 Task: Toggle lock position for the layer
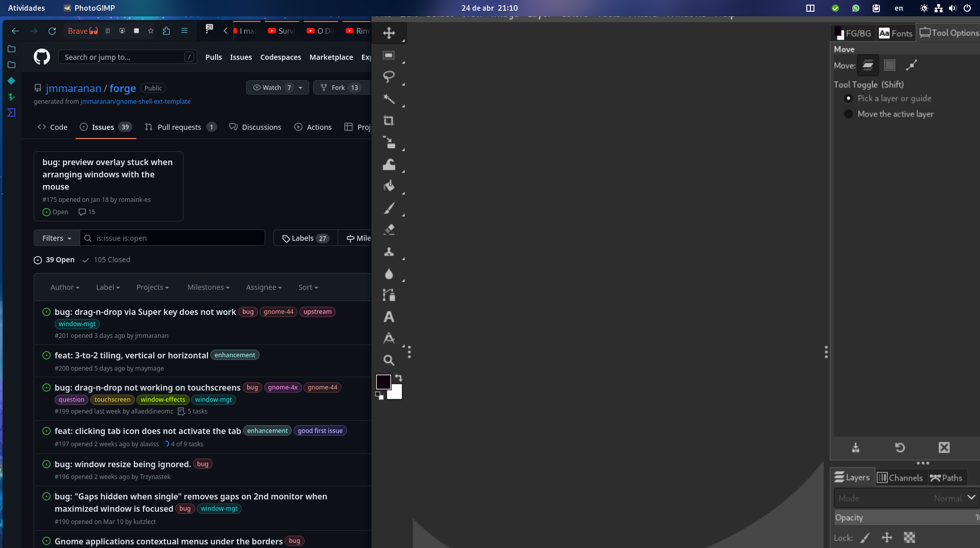tap(888, 538)
